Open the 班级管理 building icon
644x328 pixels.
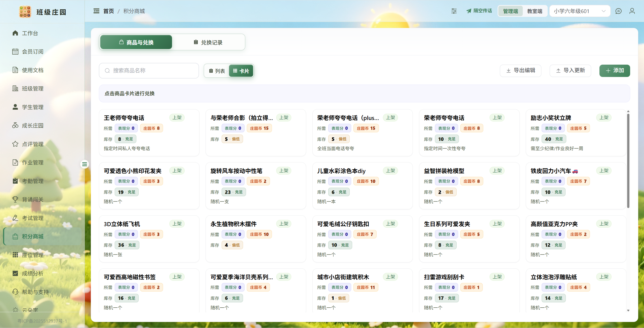15,89
